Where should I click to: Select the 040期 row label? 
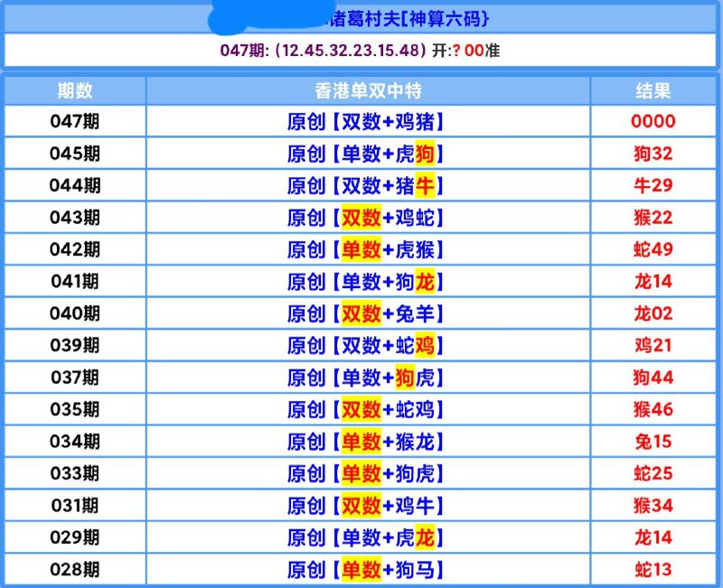(75, 313)
